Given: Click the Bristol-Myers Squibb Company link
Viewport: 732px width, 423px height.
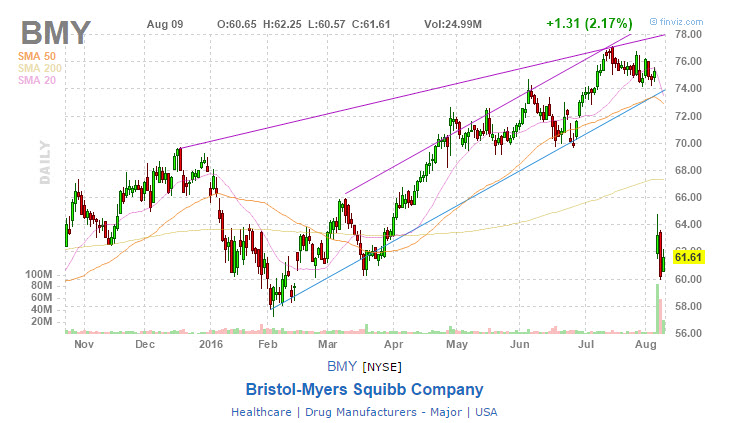Looking at the screenshot, I should point(365,390).
